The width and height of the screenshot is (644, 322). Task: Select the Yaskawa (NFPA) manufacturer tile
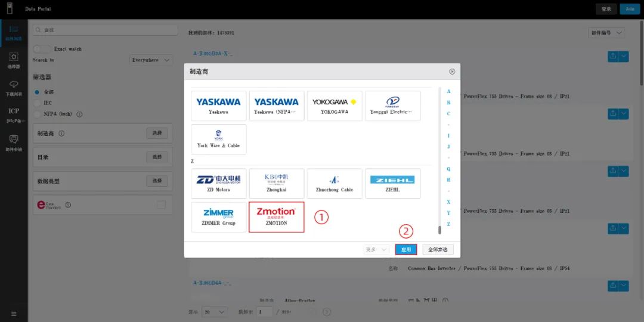click(x=277, y=106)
